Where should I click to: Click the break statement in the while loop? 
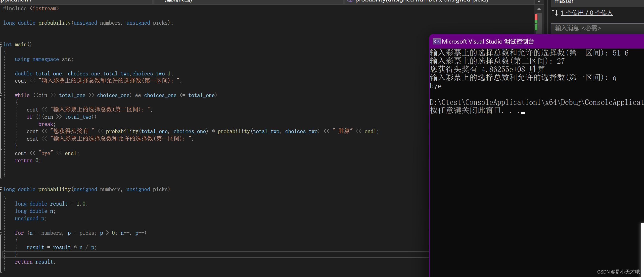click(x=46, y=124)
